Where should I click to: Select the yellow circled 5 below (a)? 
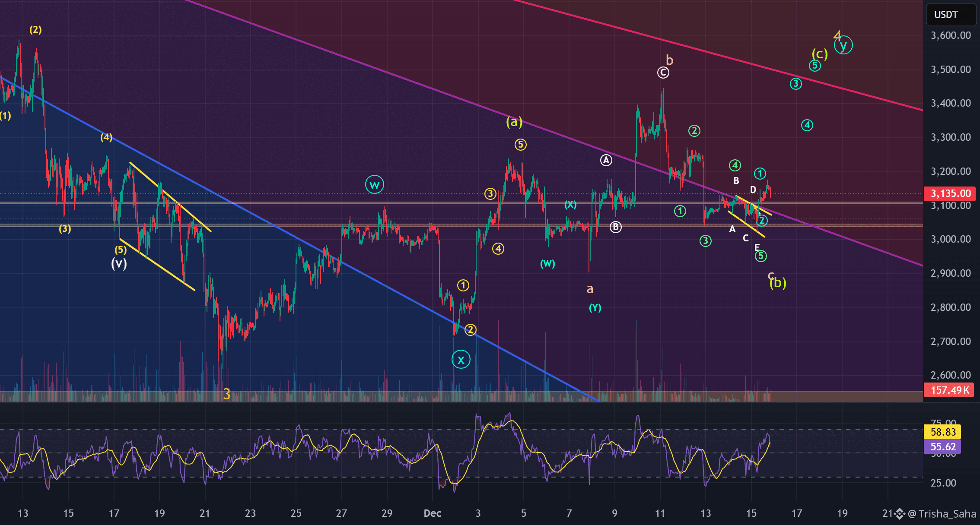520,145
